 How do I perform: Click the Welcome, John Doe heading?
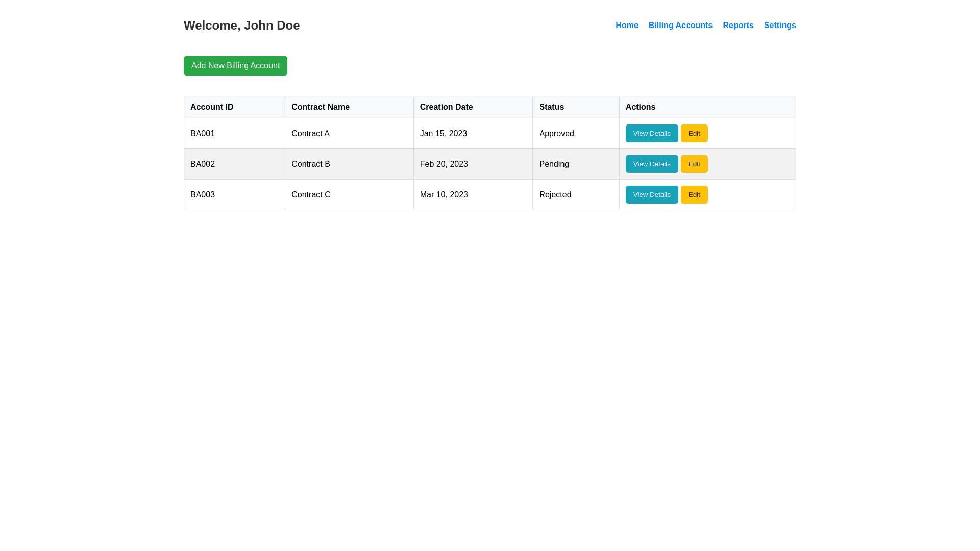pos(241,26)
